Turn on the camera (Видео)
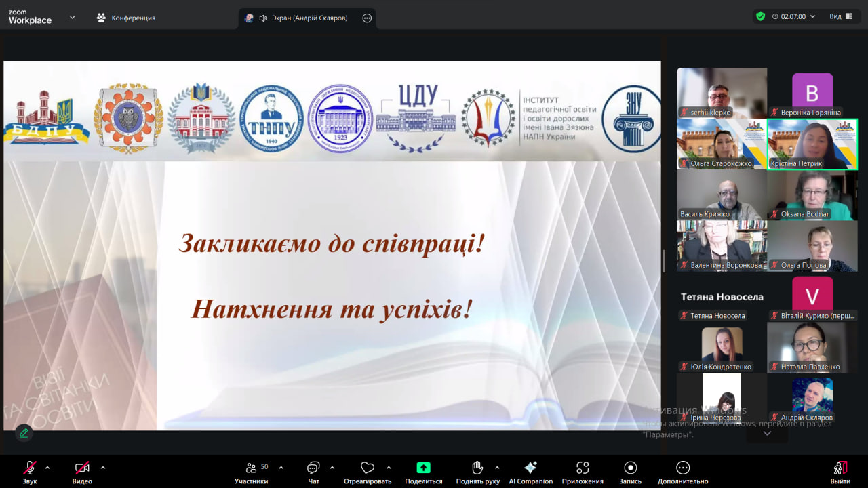The image size is (868, 488). coord(82,468)
